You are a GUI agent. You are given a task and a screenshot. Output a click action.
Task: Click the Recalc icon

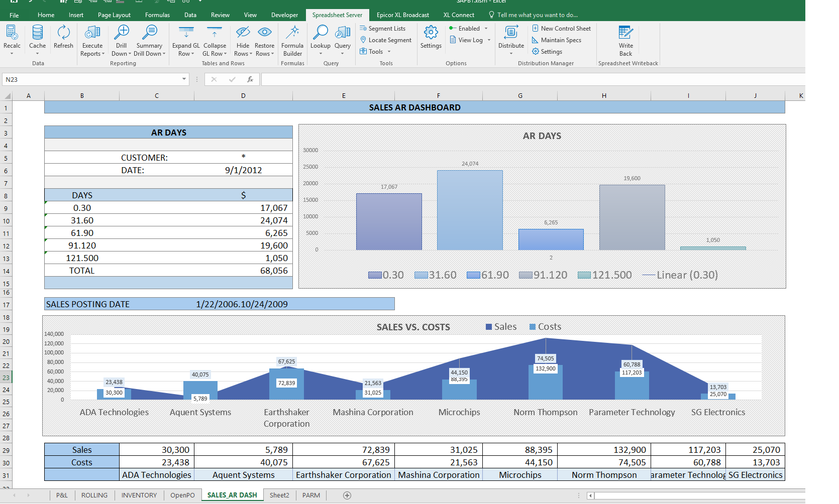coord(12,33)
